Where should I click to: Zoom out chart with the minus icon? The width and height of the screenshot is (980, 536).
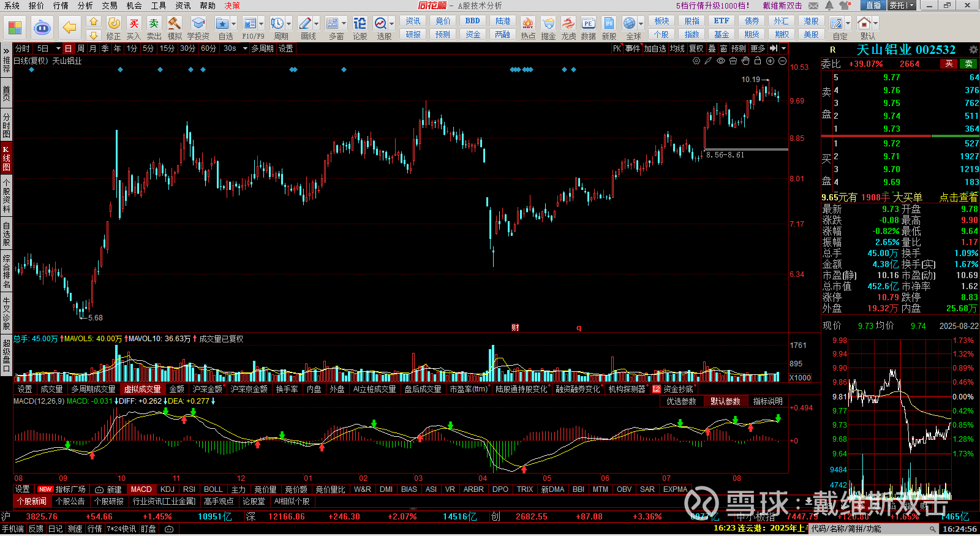click(x=782, y=61)
